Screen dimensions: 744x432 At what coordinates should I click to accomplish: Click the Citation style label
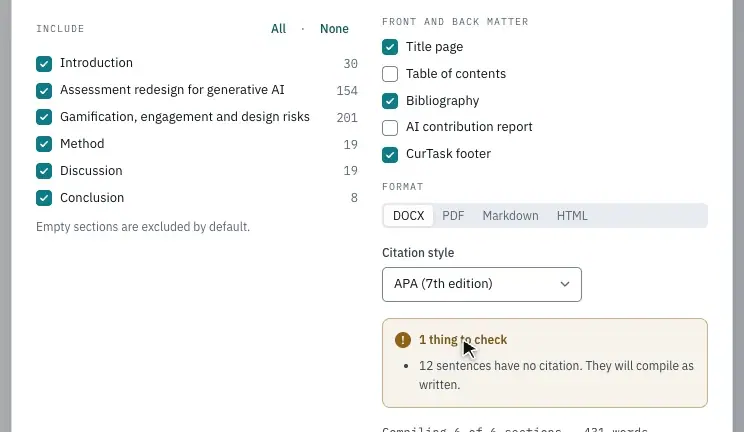tap(418, 253)
